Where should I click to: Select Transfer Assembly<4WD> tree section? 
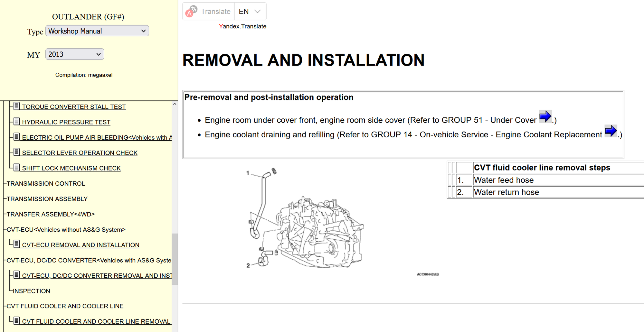point(51,214)
